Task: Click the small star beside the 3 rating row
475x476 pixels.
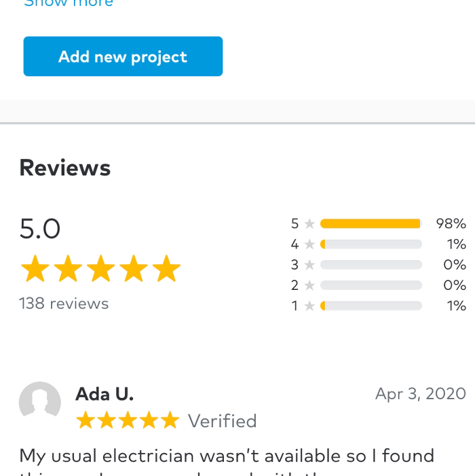Action: pos(309,265)
